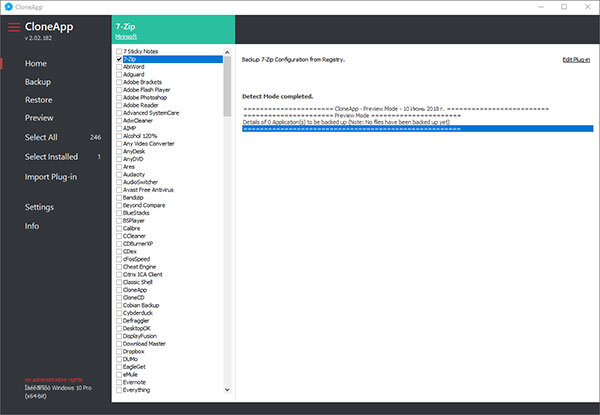Screen dimensions: 600x415
Task: Enable the Everything checkbox
Action: pyautogui.click(x=119, y=390)
